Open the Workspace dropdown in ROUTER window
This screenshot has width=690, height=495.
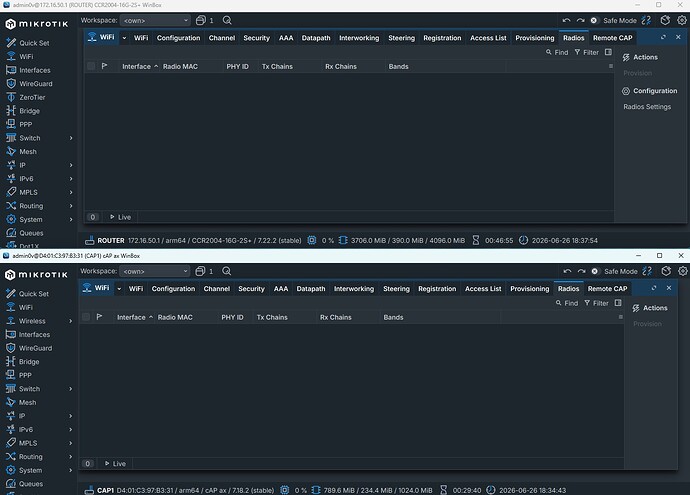(156, 20)
